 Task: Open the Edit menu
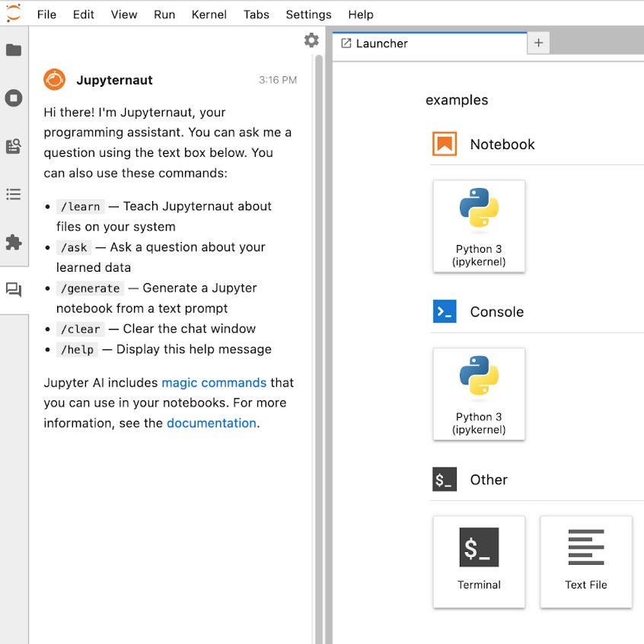(x=84, y=14)
